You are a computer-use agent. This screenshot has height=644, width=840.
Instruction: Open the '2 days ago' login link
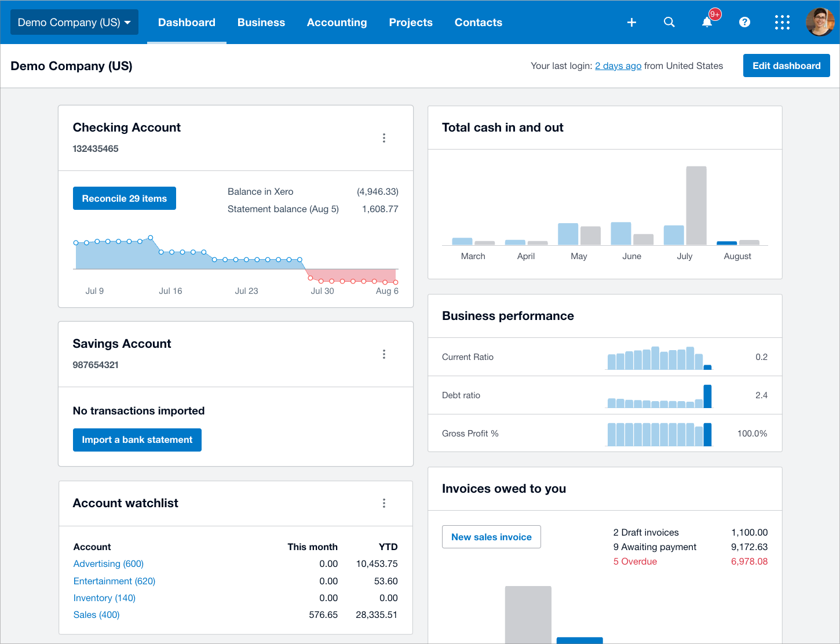[x=618, y=66]
